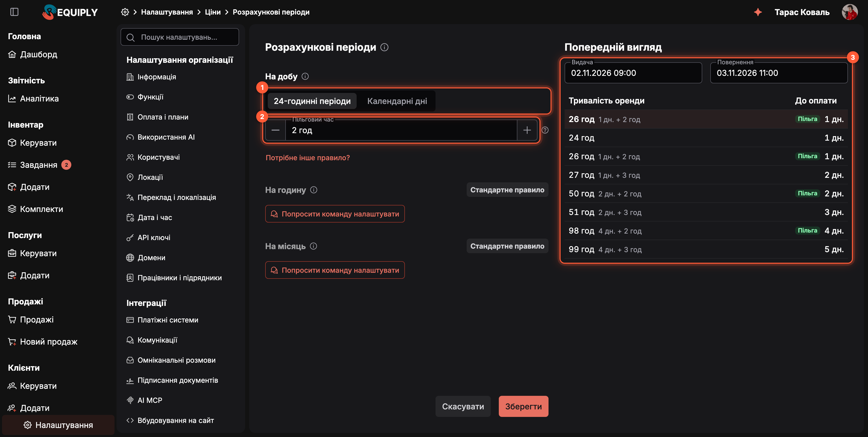Viewport: 868px width, 437px height.
Task: Open the Функції settings item
Action: tap(145, 97)
